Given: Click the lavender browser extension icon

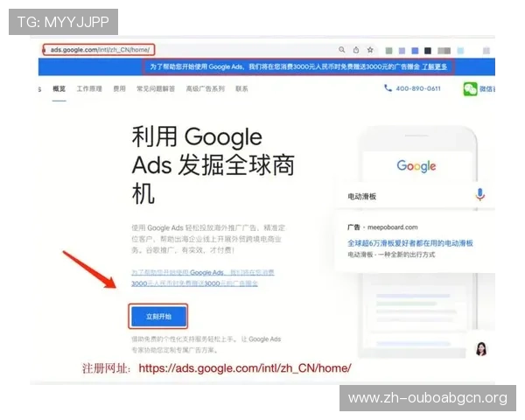Looking at the screenshot, I should pos(402,51).
